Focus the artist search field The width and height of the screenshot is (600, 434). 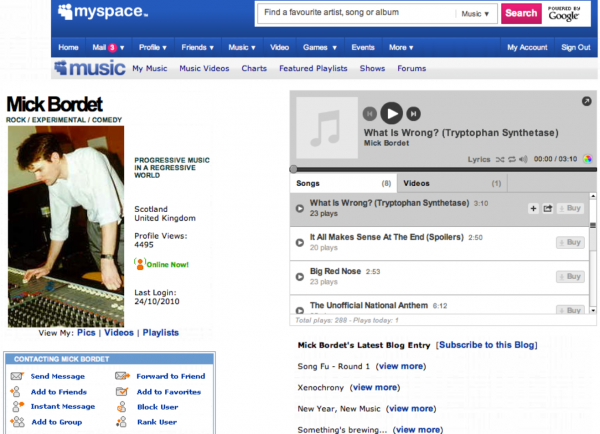(358, 13)
